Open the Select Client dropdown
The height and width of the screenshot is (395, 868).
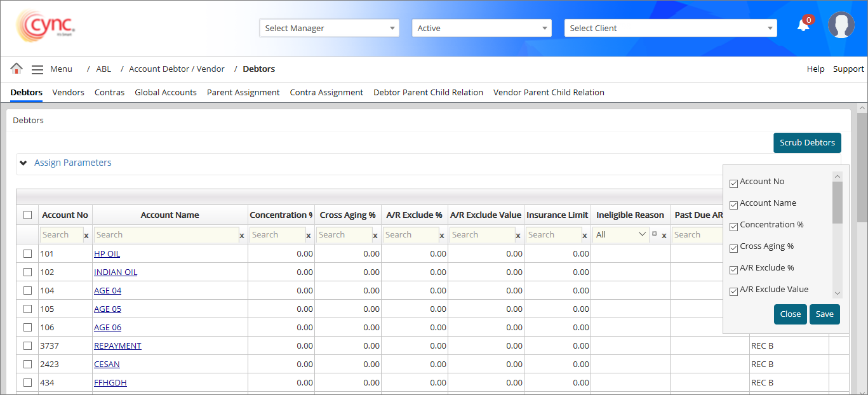(x=670, y=28)
